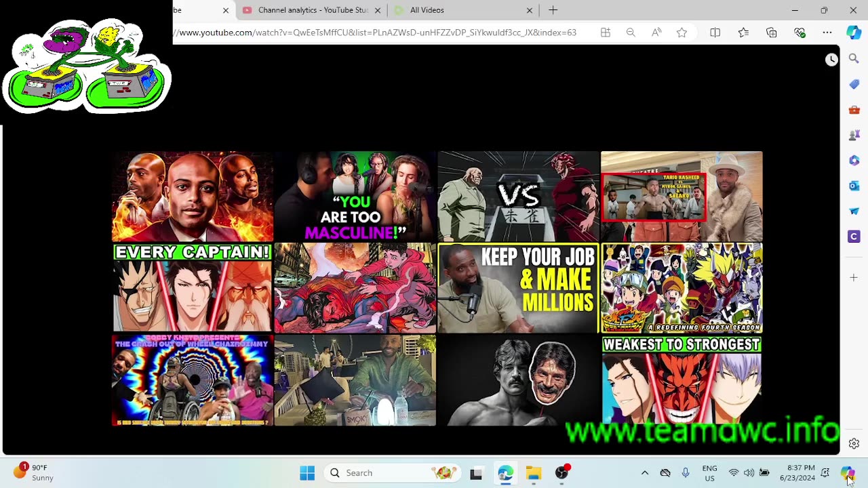The image size is (868, 488).
Task: Open File Explorer on taskbar
Action: [534, 473]
